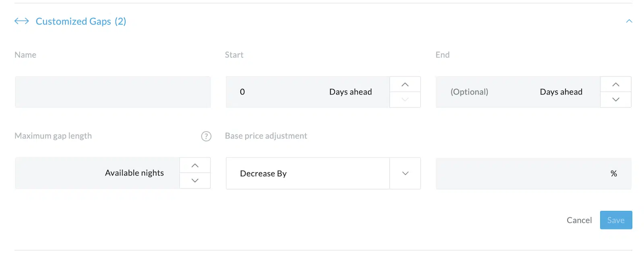This screenshot has width=644, height=254.
Task: Click the Customized Gaps (2) heading
Action: tap(80, 21)
